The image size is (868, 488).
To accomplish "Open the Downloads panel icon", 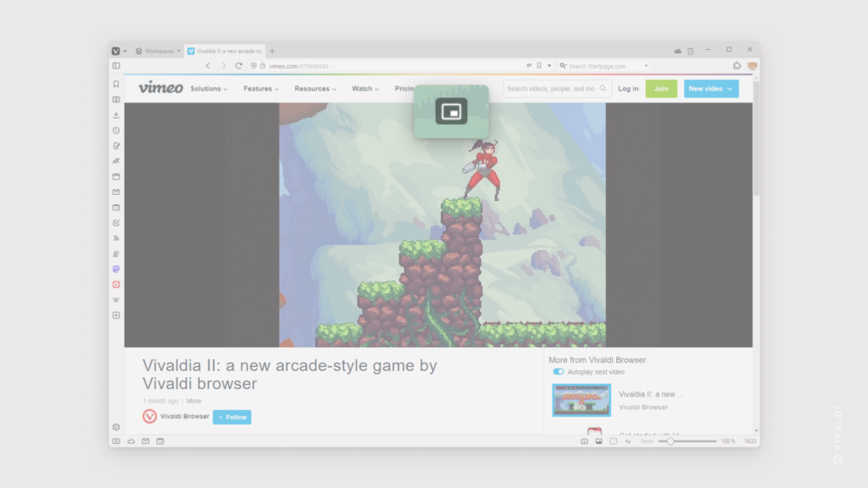I will (x=116, y=115).
